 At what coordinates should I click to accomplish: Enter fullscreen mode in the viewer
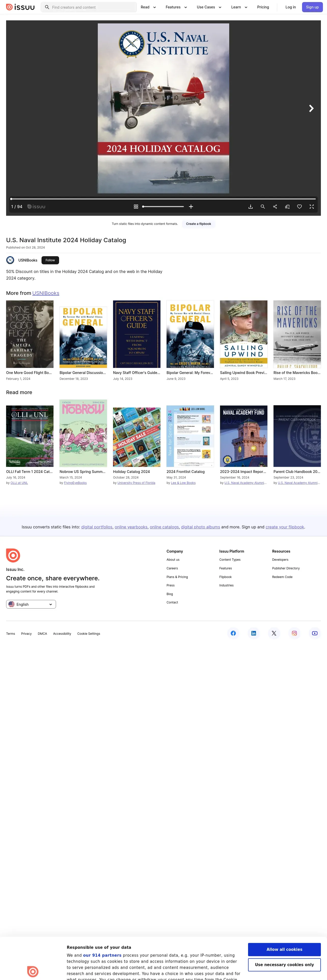[x=312, y=207]
